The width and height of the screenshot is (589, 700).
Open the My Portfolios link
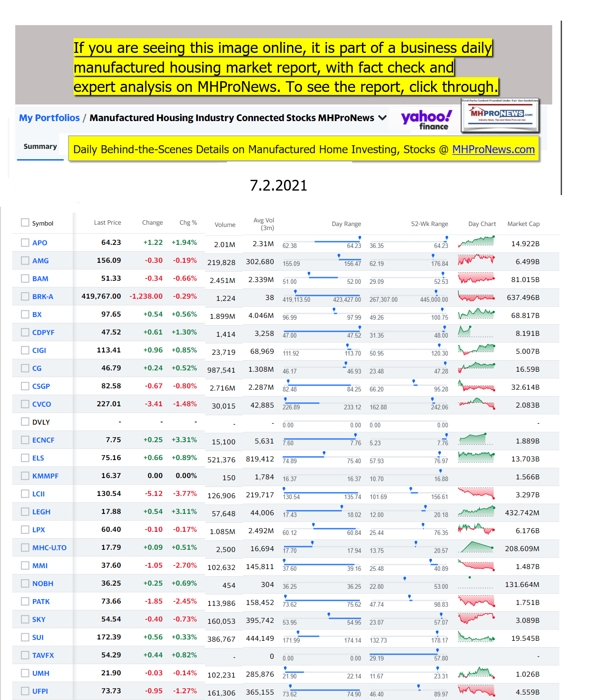49,118
